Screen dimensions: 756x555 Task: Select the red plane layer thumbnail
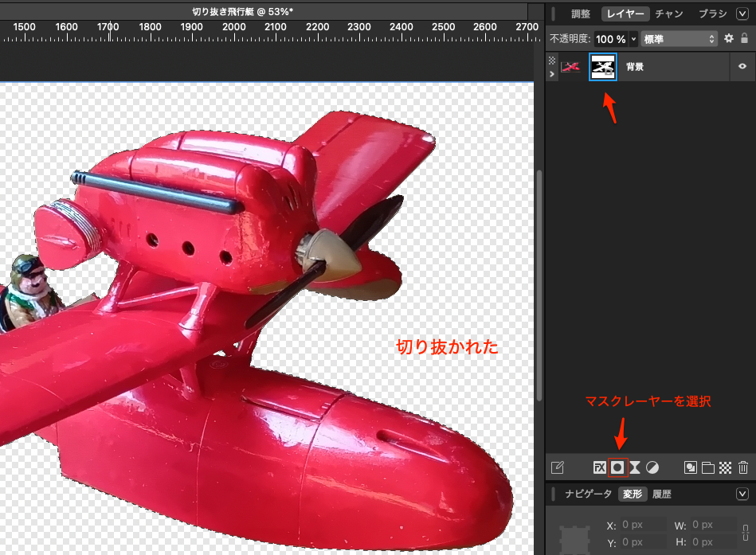pos(570,67)
